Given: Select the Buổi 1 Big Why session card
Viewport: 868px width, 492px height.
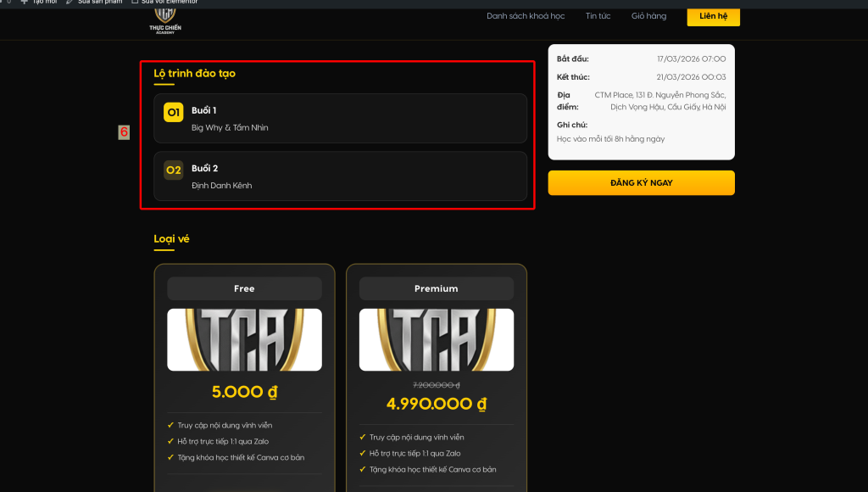Looking at the screenshot, I should pyautogui.click(x=340, y=118).
